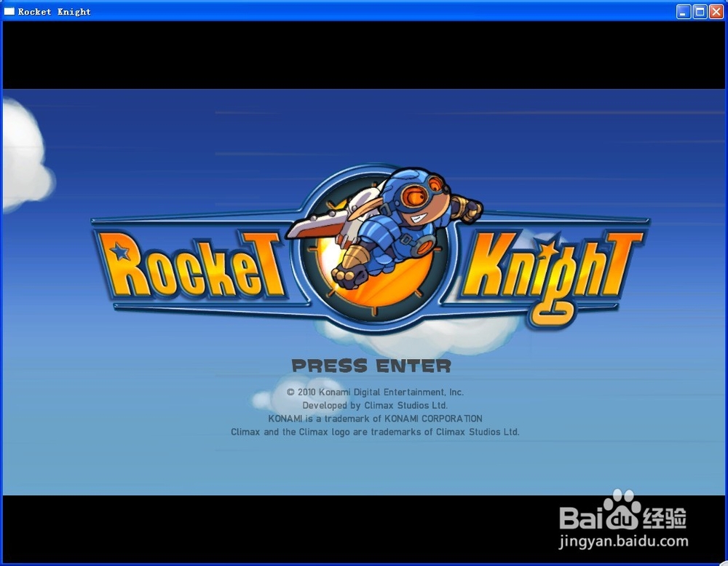
Task: Click the 'Rocket' word of the logo
Action: click(x=190, y=266)
